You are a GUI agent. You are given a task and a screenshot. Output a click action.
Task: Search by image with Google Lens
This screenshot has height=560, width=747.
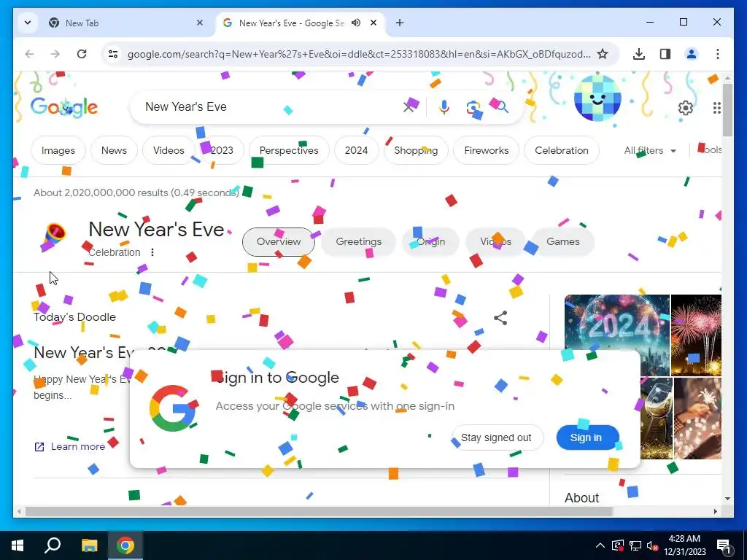pyautogui.click(x=473, y=108)
